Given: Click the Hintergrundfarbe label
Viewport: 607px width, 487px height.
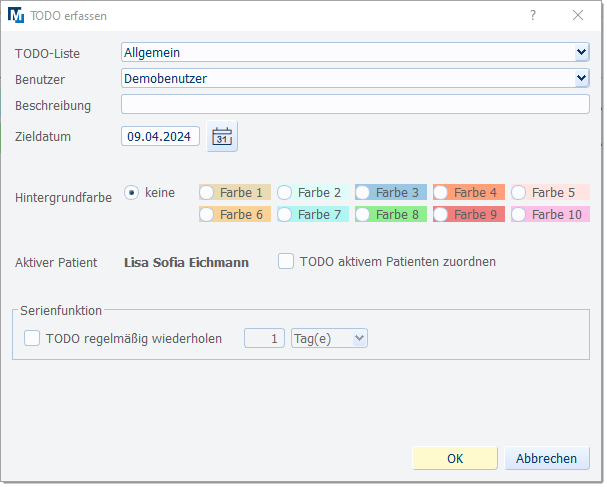Looking at the screenshot, I should point(63,198).
